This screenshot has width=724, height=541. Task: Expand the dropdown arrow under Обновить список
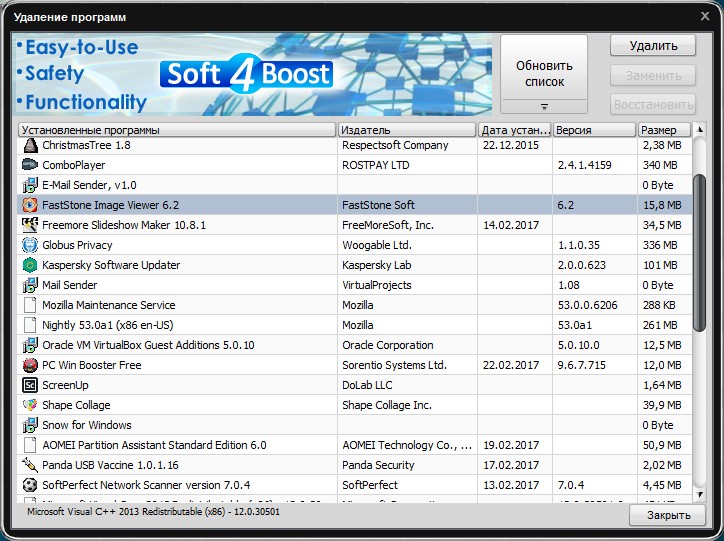point(544,107)
